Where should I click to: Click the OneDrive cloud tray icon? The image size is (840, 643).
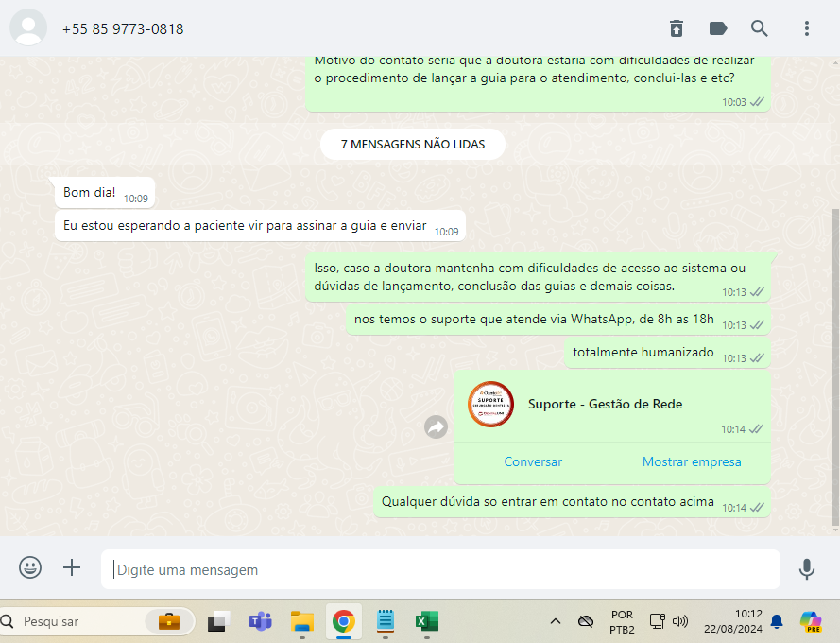click(586, 621)
